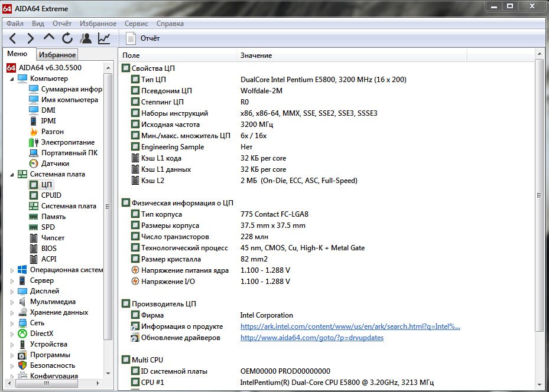Refresh the current page with the circular arrow
The image size is (549, 392).
tap(67, 38)
